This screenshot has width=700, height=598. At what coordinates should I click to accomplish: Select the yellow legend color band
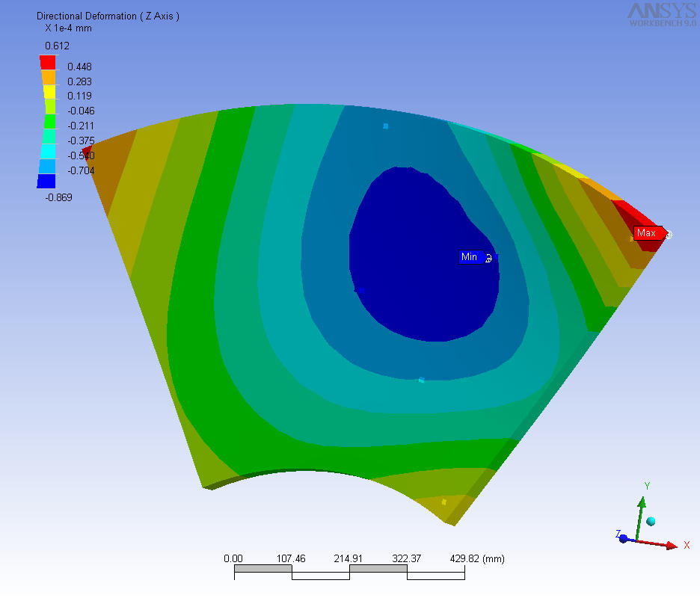pos(49,92)
